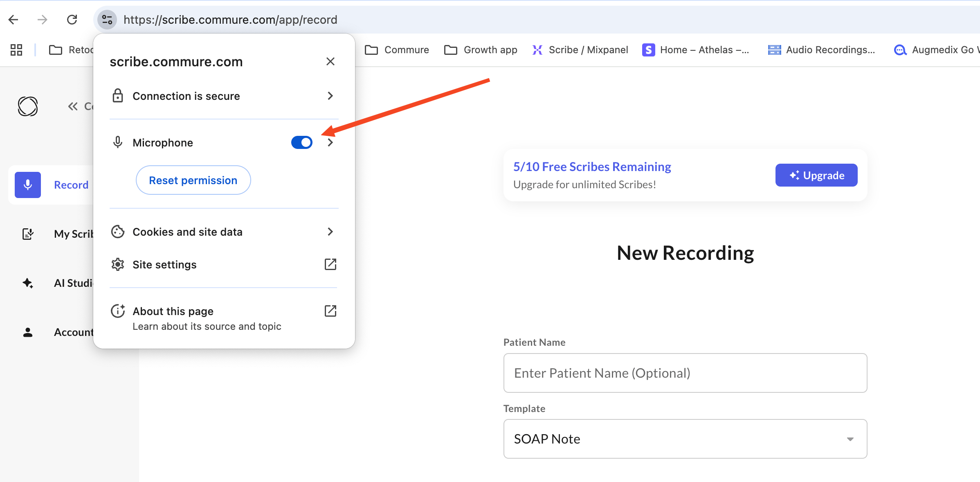The width and height of the screenshot is (980, 482).
Task: Open the Home – Athelas bookmark
Action: (696, 50)
